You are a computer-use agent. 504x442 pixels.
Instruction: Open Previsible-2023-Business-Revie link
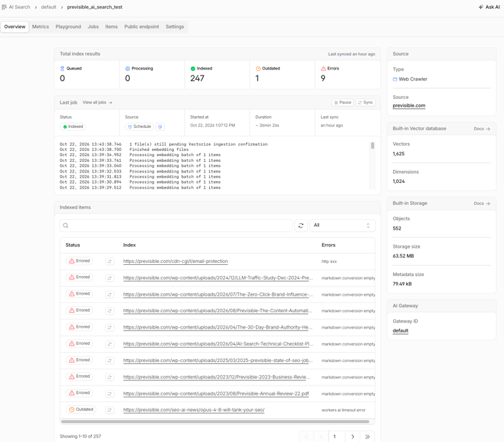(217, 377)
